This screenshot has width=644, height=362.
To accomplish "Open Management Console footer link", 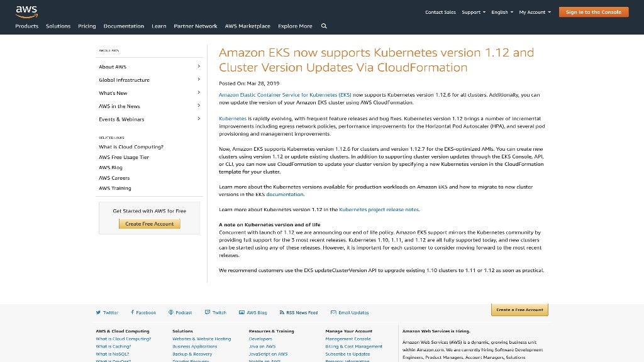I will 348,339.
